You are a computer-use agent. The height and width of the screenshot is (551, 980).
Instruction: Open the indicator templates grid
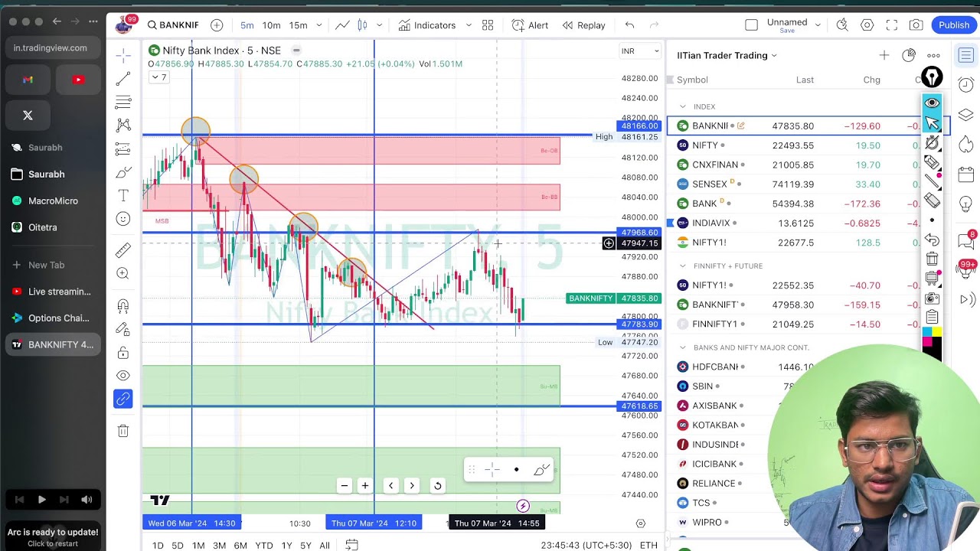488,25
